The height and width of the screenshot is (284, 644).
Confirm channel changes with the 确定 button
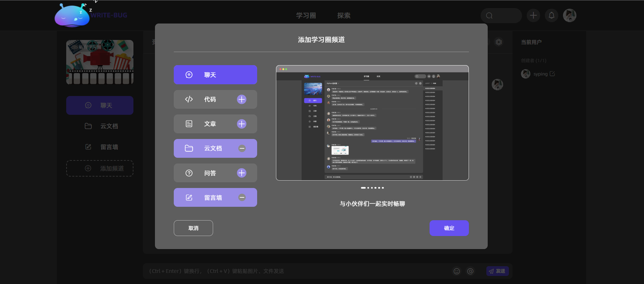pyautogui.click(x=449, y=228)
